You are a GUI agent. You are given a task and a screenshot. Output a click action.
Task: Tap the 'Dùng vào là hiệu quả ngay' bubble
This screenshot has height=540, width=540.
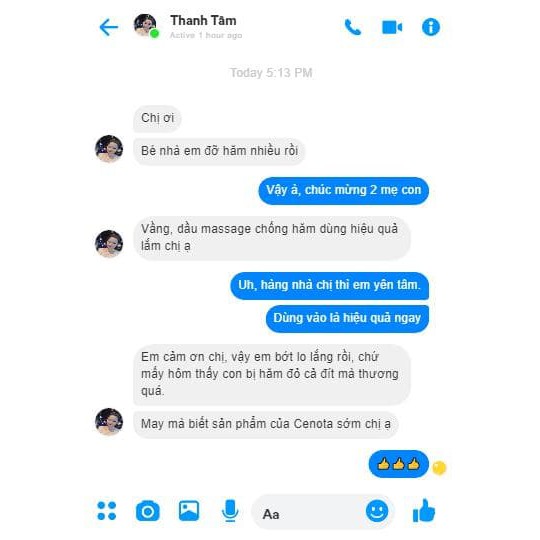347,319
